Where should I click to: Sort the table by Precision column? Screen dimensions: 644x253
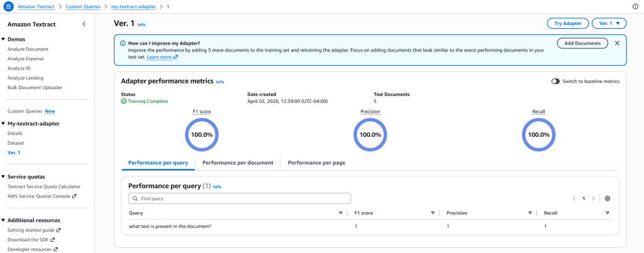tap(530, 213)
